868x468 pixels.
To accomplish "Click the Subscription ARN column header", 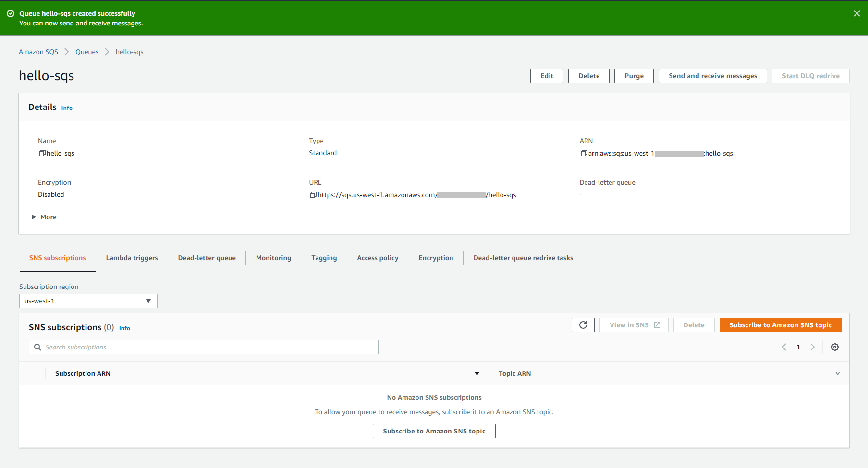I will (x=83, y=373).
